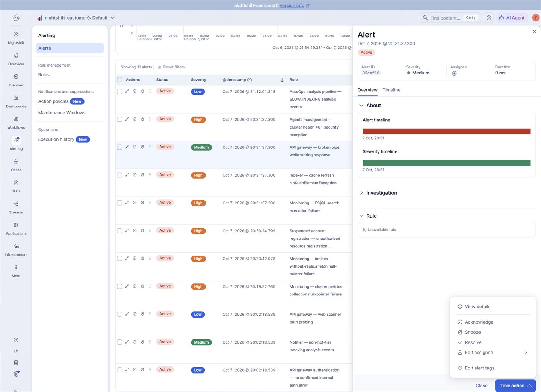Click the red Alert timeline bar
The width and height of the screenshot is (541, 392).
(447, 131)
